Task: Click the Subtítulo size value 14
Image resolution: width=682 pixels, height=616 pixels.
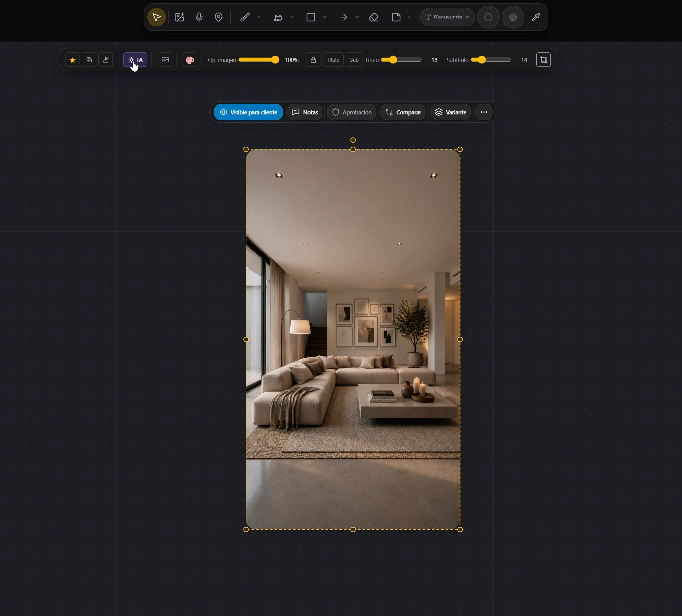Action: (x=524, y=60)
